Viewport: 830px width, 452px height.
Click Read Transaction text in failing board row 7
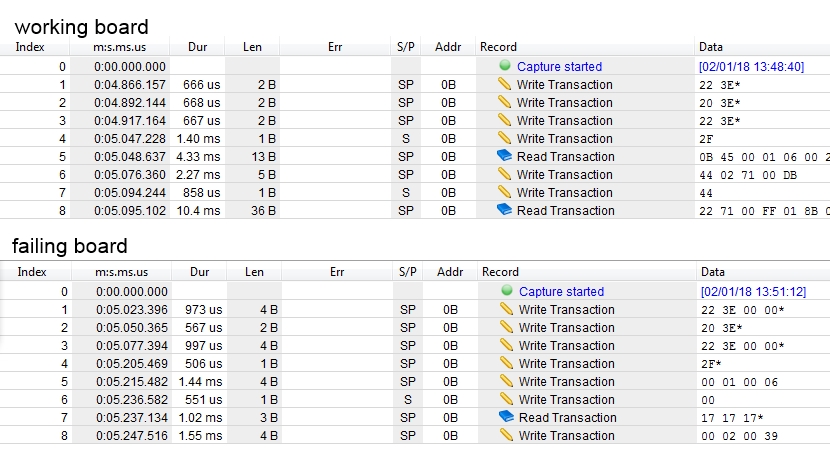pyautogui.click(x=567, y=418)
